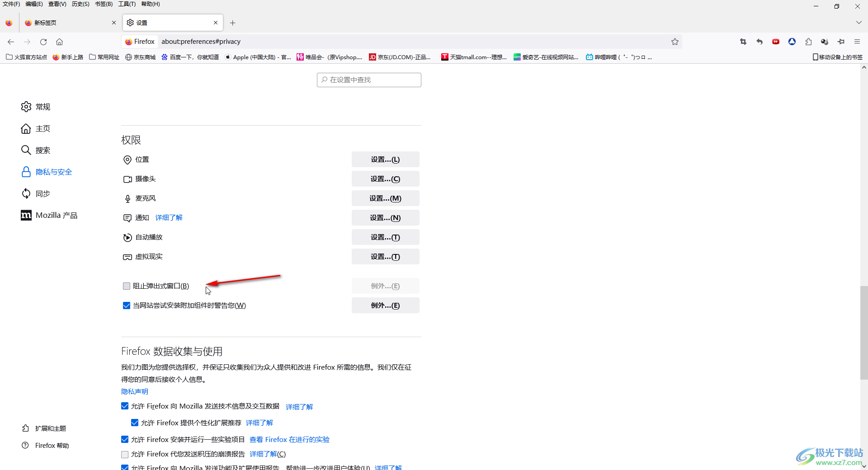The image size is (868, 470).
Task: Open the 新手上路 bookmark
Action: (68, 57)
